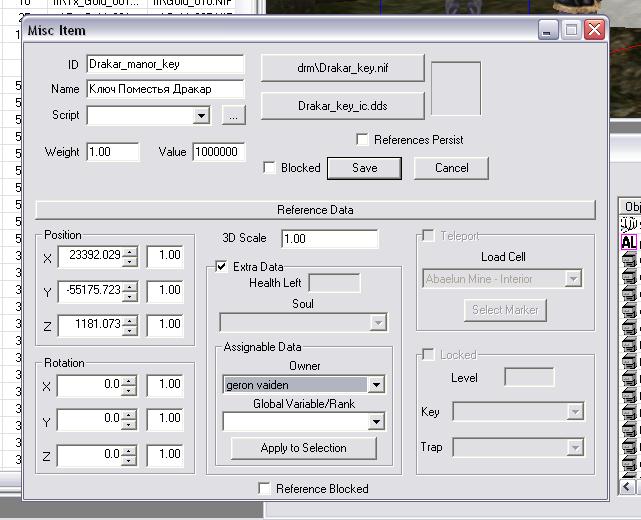Click the Drakar_key_ic.dds icon file button
The height and width of the screenshot is (520, 641).
coord(342,105)
